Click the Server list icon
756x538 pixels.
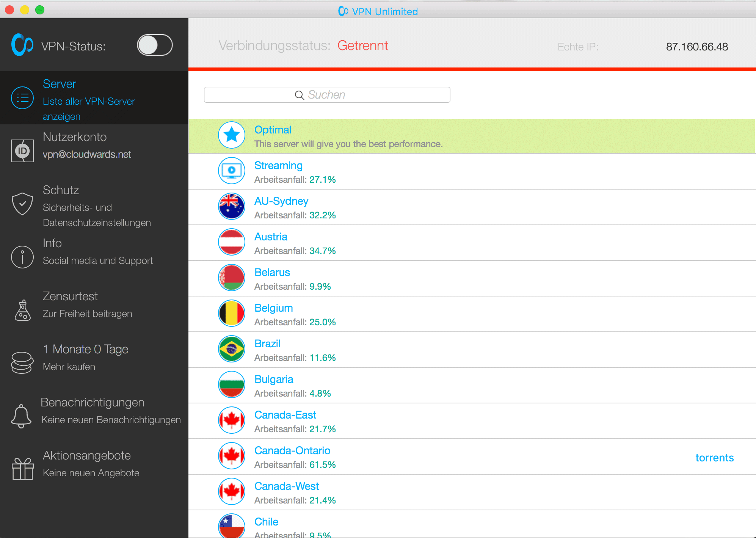(x=22, y=98)
